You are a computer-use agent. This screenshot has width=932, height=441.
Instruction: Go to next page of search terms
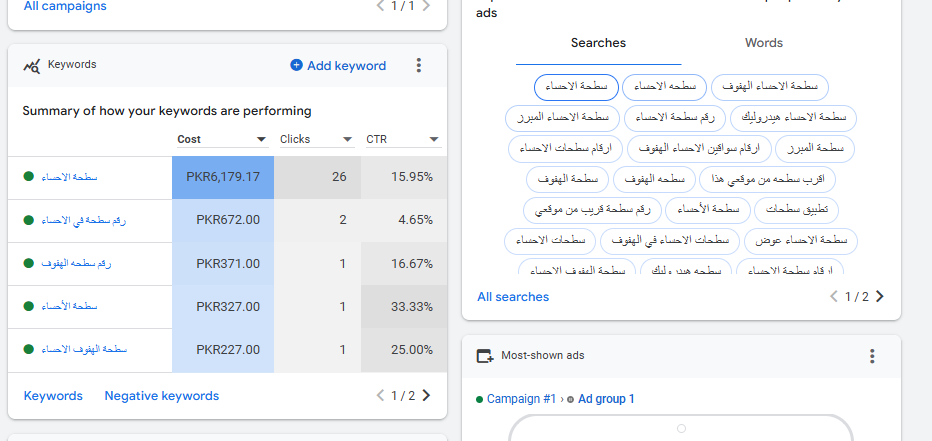click(880, 297)
